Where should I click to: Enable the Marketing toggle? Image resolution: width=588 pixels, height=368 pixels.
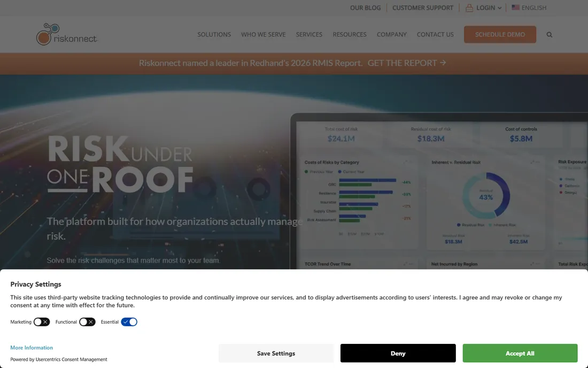tap(42, 322)
